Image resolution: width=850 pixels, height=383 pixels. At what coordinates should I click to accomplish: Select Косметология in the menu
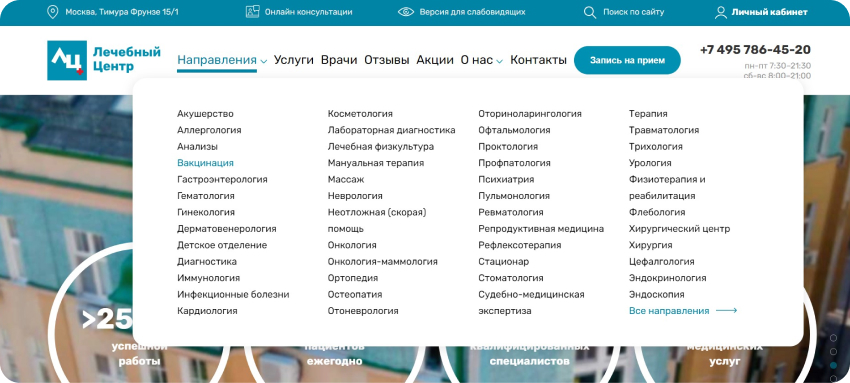pos(360,114)
